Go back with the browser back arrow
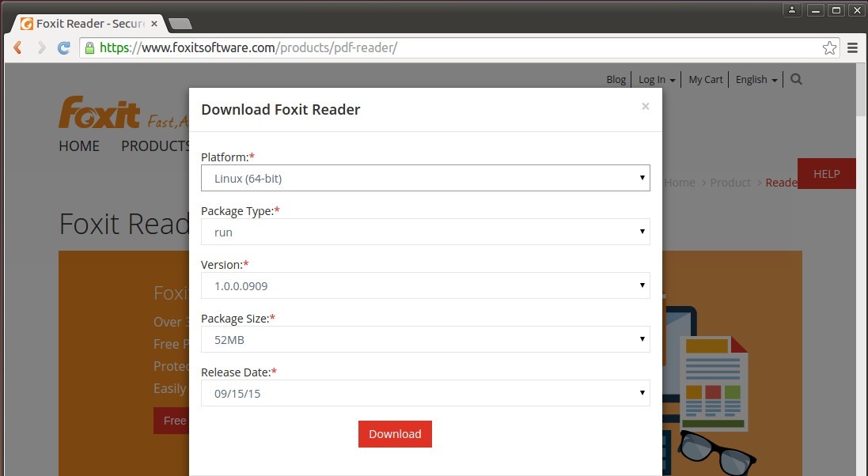 (17, 47)
